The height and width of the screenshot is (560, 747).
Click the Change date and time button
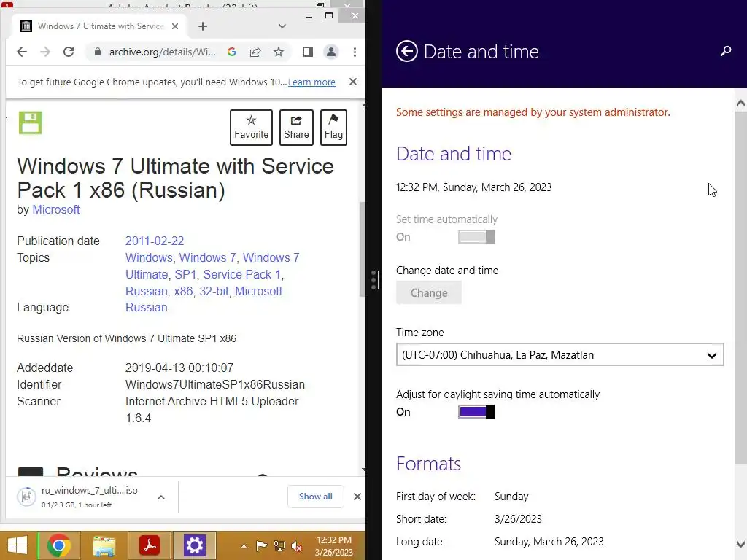[x=429, y=292]
